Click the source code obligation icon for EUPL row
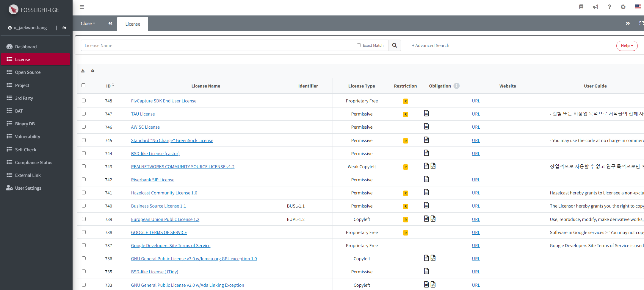 coord(433,219)
